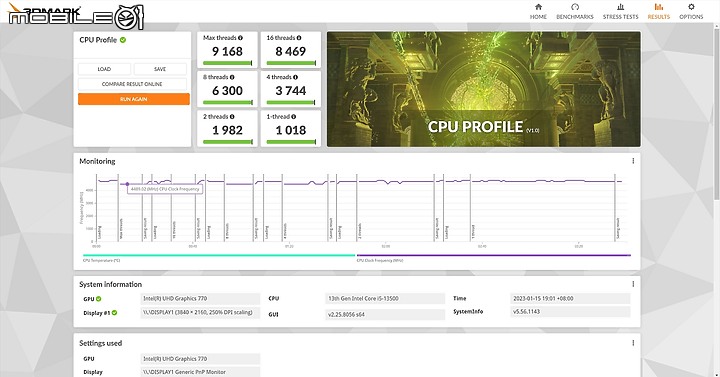The height and width of the screenshot is (377, 720).
Task: Click Compare Result Online
Action: point(132,84)
